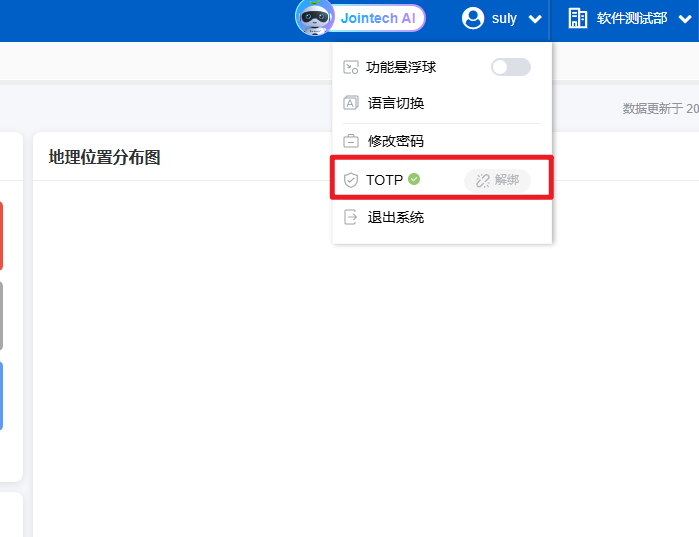699x537 pixels.
Task: Click the green check badge next to TOTP
Action: pos(414,179)
